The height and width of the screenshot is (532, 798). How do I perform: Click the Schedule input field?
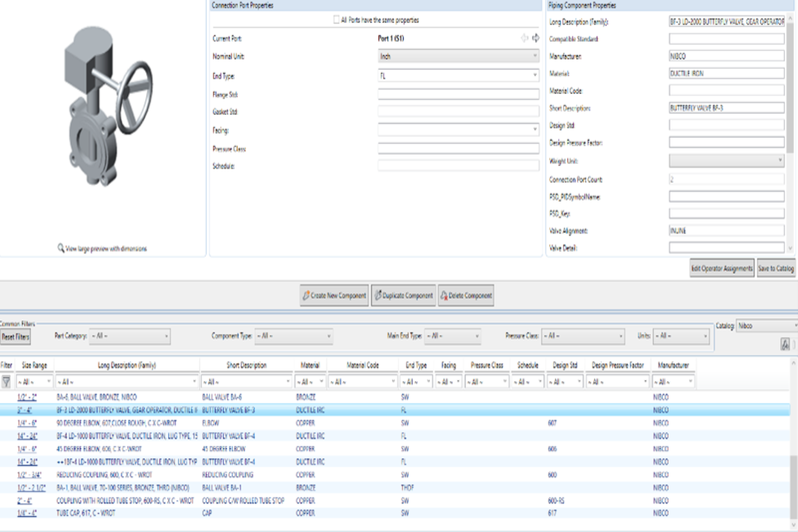pyautogui.click(x=459, y=166)
